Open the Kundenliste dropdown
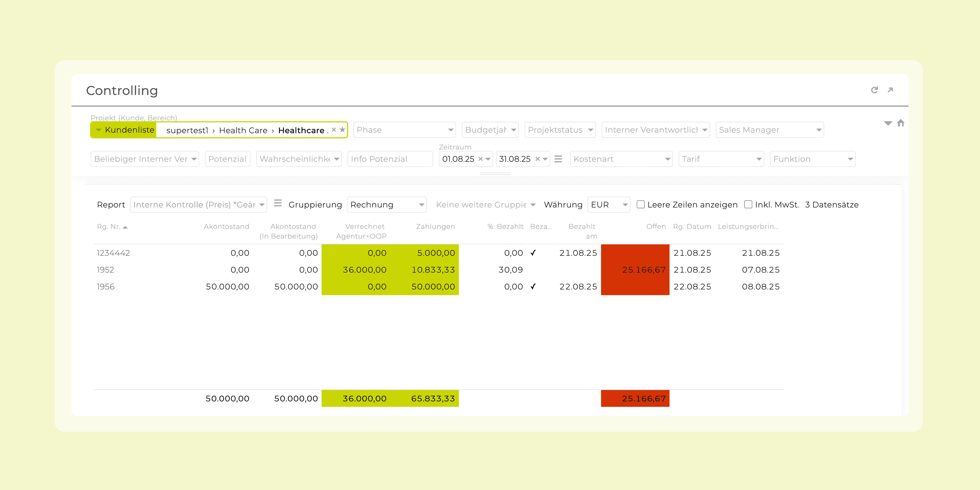Screen dimensions: 980x490 point(124,130)
